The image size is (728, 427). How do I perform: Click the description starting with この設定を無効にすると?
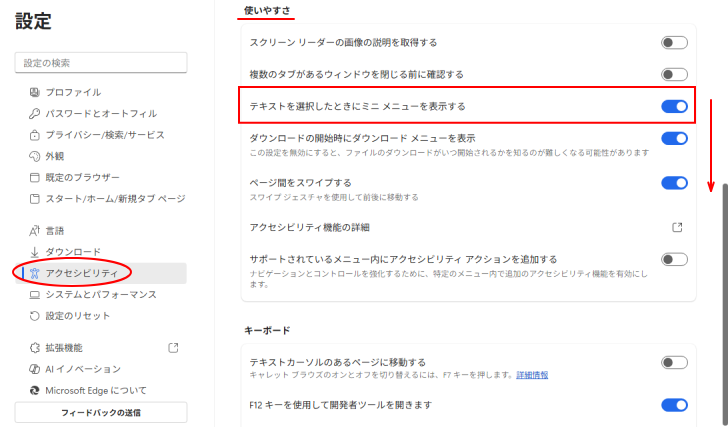(449, 153)
